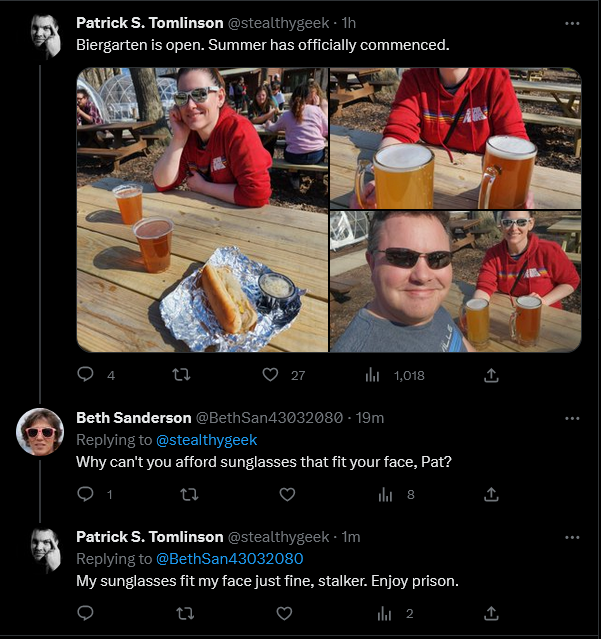Reply to the Biergarten tweet
Screen dimensions: 601x639
(x=85, y=375)
